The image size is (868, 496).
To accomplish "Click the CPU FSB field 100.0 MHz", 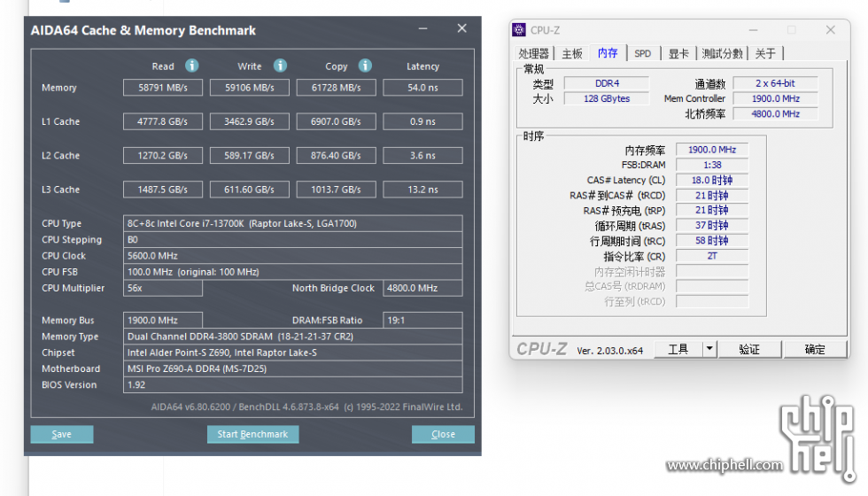I will (293, 272).
